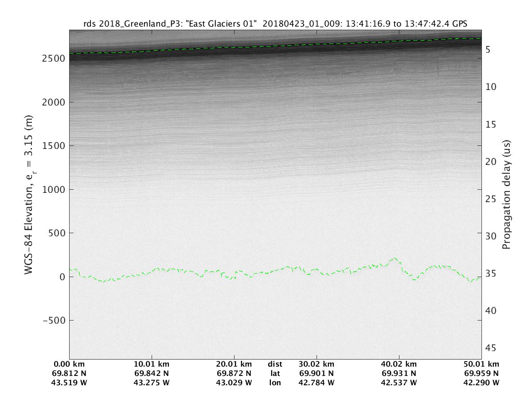Click the 0 elevation tick label
Viewport: 532px width, 399px height.
pos(62,277)
